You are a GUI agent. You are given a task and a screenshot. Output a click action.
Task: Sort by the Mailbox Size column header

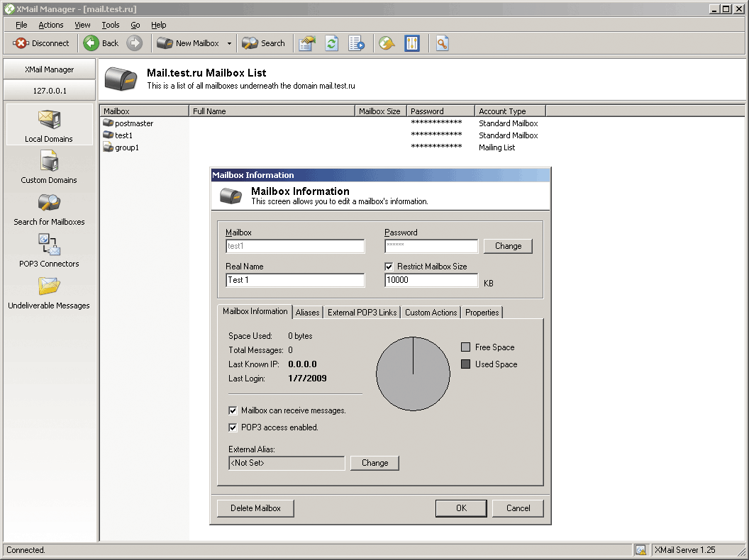click(381, 111)
